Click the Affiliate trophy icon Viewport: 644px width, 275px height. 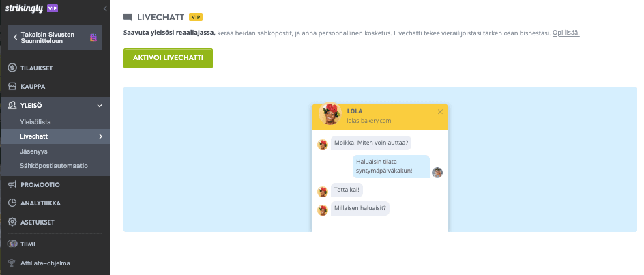point(12,263)
